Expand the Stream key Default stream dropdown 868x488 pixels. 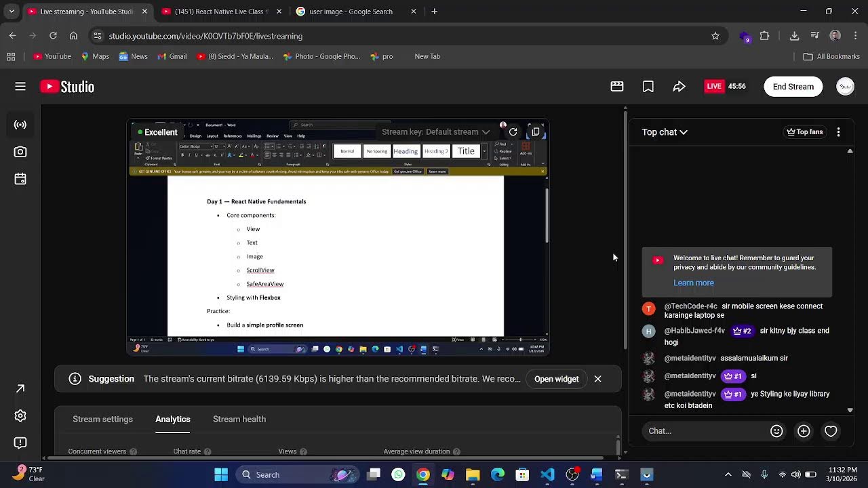tap(435, 131)
